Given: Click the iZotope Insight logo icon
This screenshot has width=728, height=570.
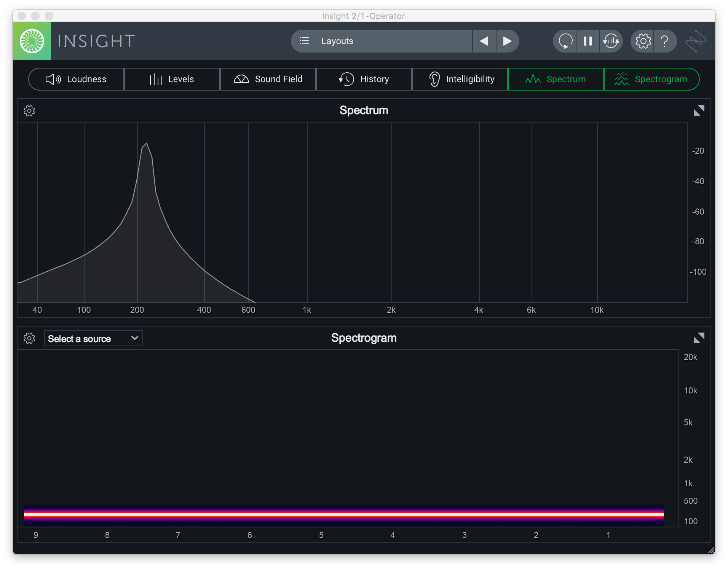Looking at the screenshot, I should coord(32,41).
